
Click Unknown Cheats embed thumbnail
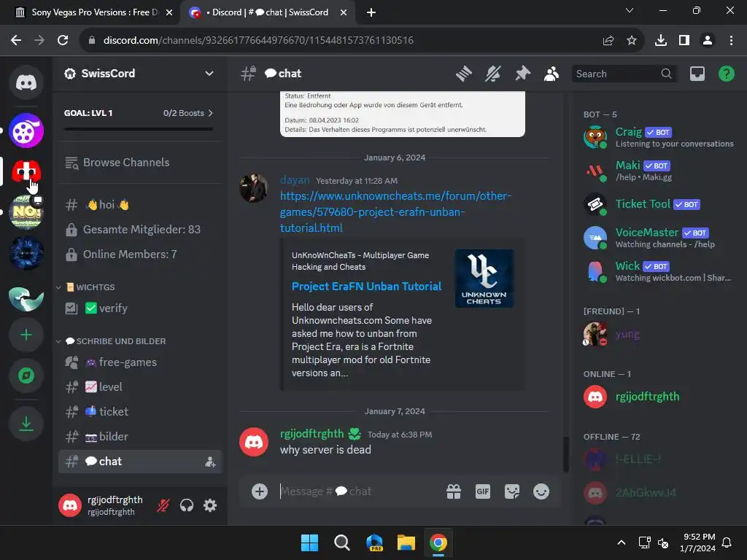coord(484,278)
